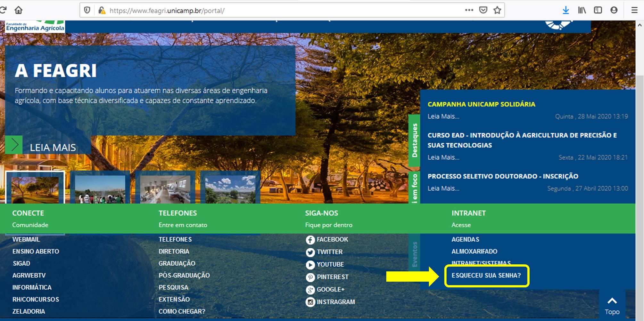Open the INFORMÁTICA link

click(x=32, y=287)
